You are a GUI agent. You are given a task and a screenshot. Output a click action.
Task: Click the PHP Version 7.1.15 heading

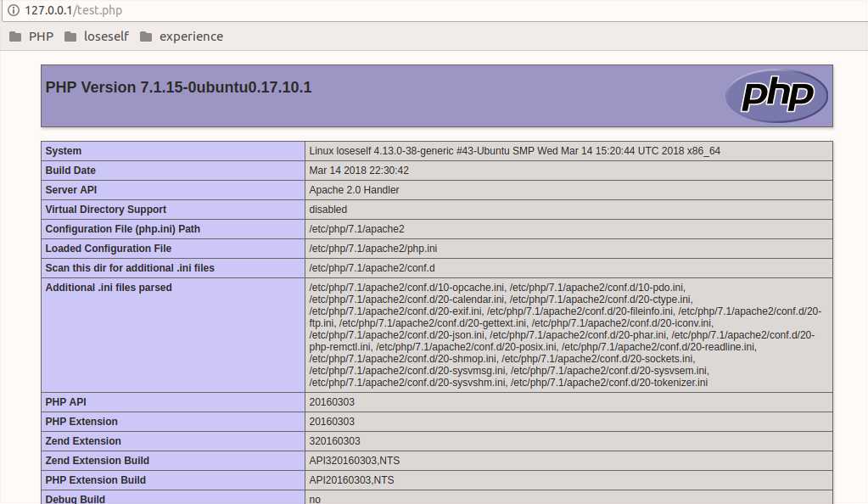(x=178, y=87)
